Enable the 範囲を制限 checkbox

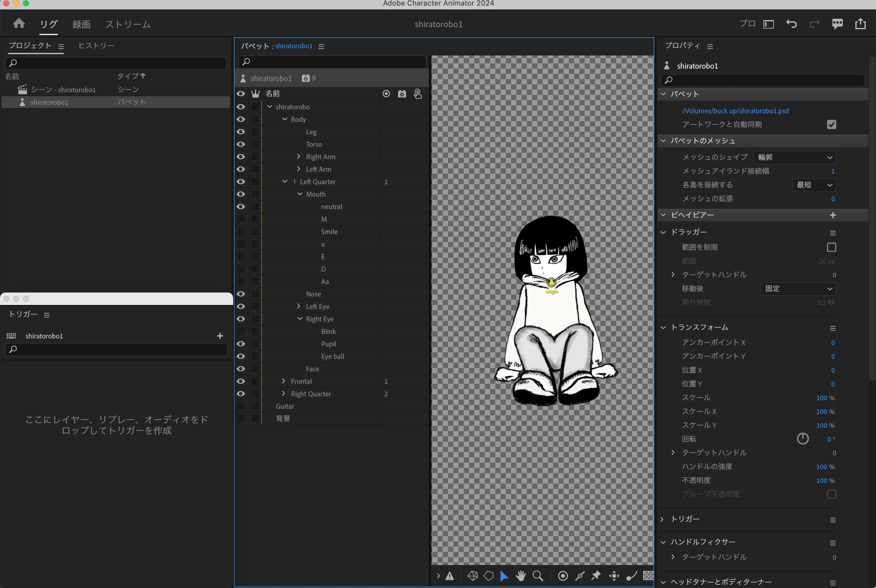tap(831, 247)
